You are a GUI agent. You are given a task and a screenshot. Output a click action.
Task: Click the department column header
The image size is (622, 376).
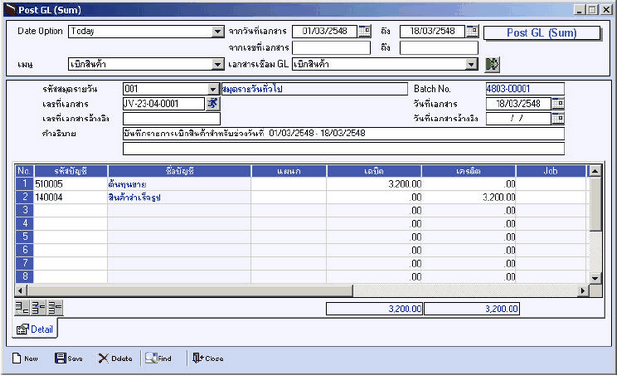pos(289,171)
